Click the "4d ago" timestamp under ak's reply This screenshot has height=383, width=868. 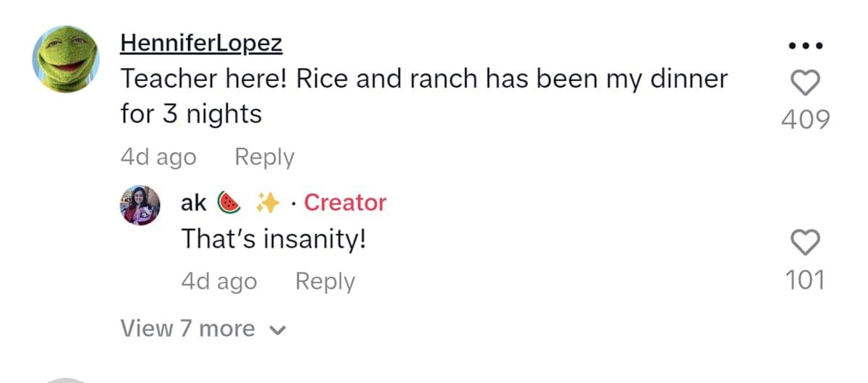218,281
